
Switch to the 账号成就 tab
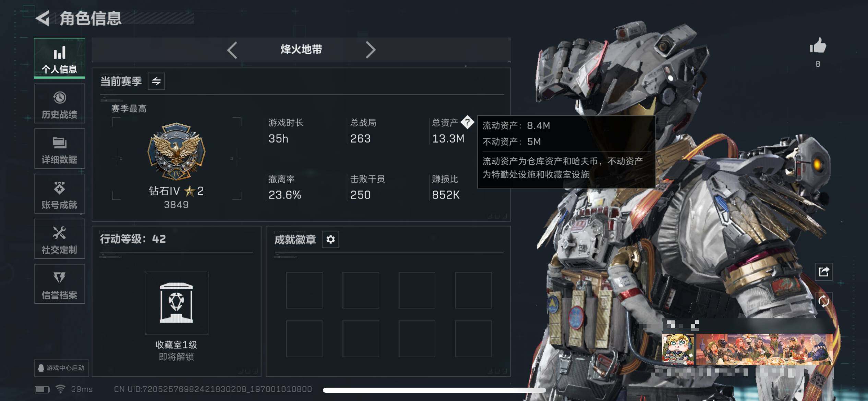click(60, 194)
